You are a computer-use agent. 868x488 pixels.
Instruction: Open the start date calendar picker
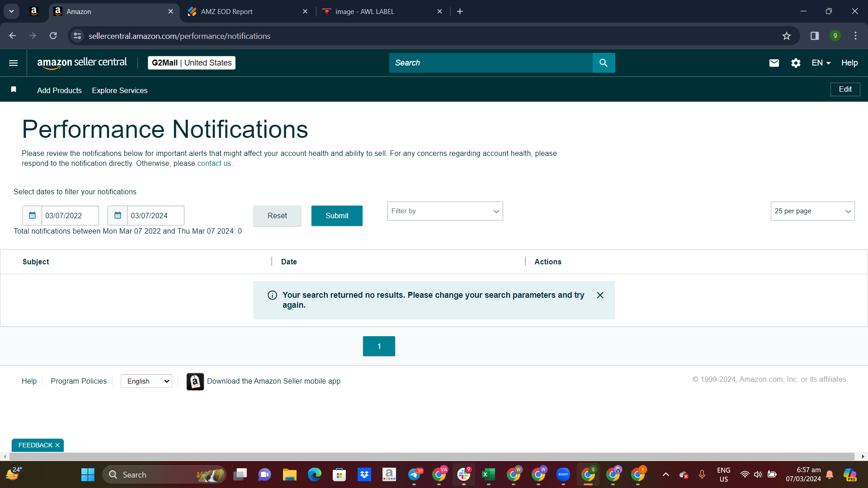pos(32,216)
